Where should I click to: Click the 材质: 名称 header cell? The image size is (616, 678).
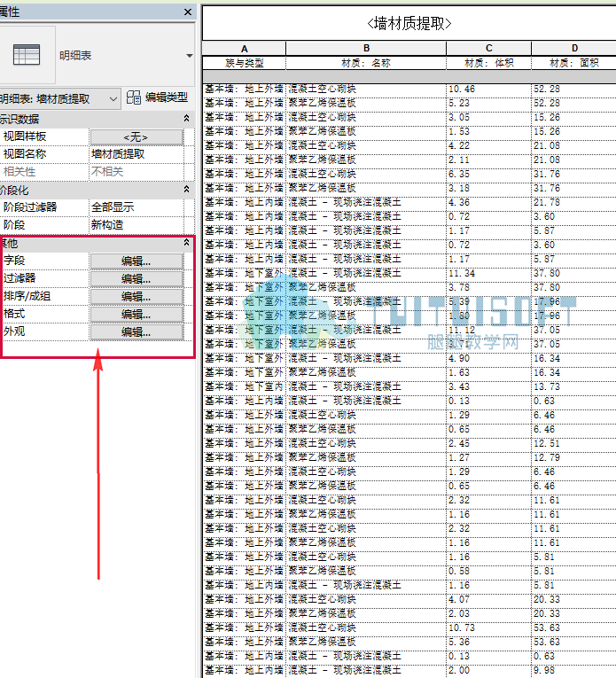click(x=366, y=63)
